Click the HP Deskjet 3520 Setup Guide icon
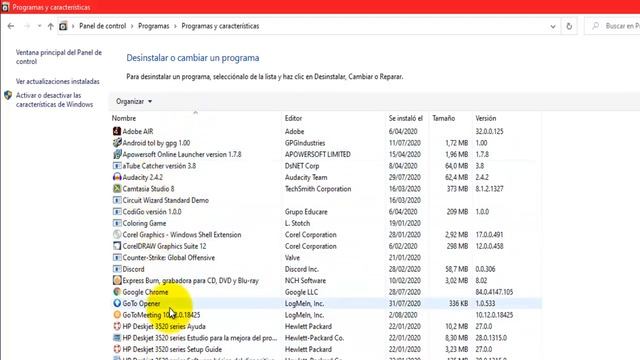This screenshot has width=640, height=360. [117, 349]
